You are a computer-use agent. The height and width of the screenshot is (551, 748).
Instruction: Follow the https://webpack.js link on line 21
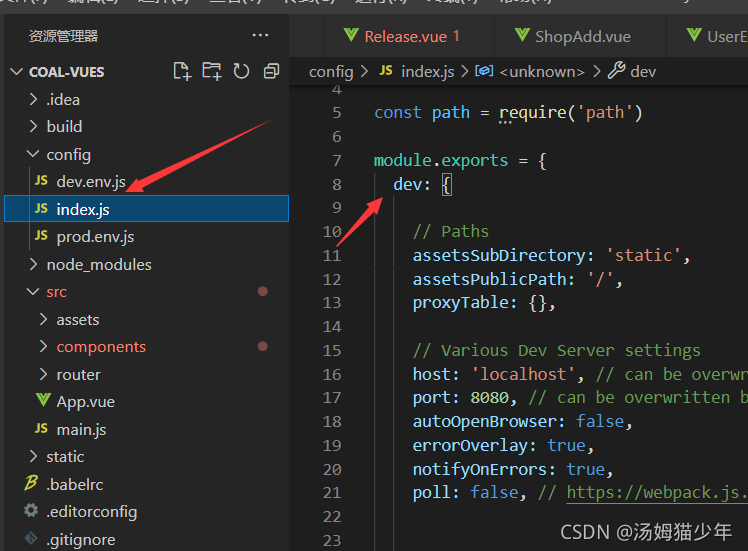coord(657,492)
